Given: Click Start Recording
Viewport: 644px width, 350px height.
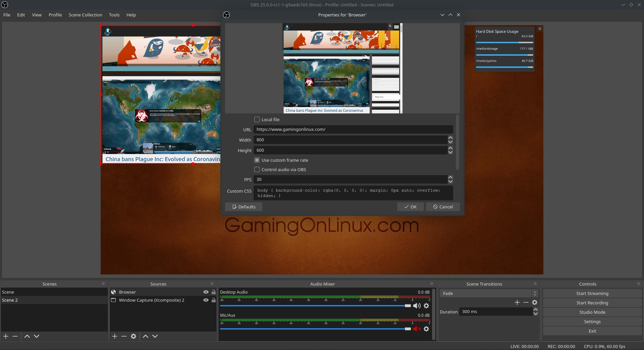Looking at the screenshot, I should tap(592, 303).
